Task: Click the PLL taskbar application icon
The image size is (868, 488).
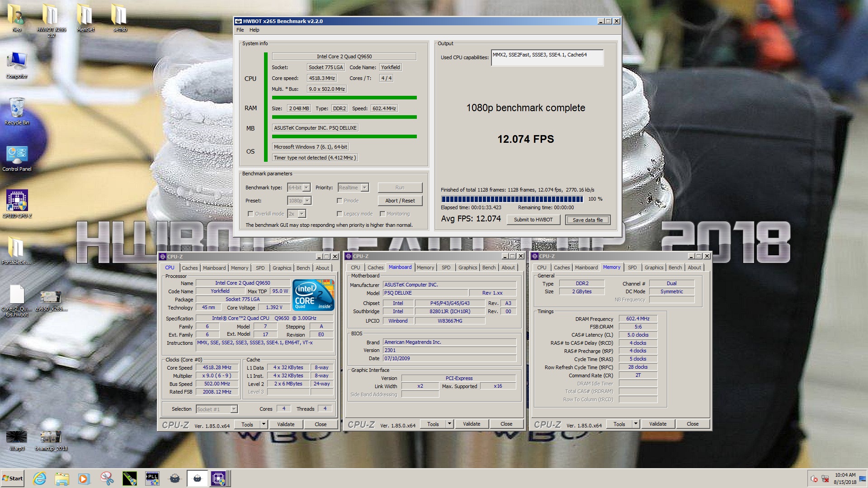Action: click(152, 479)
